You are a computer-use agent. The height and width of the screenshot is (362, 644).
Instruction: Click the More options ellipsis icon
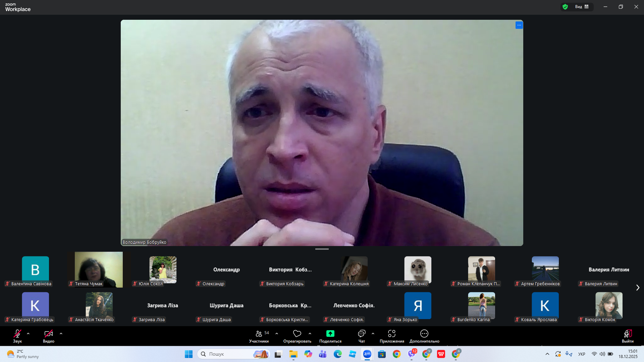click(424, 334)
